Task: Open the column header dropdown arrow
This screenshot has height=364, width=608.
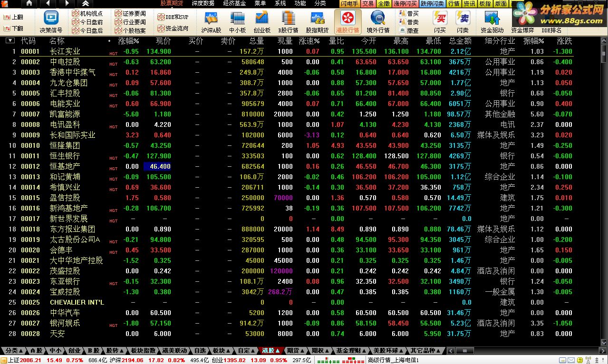Action: (10, 41)
